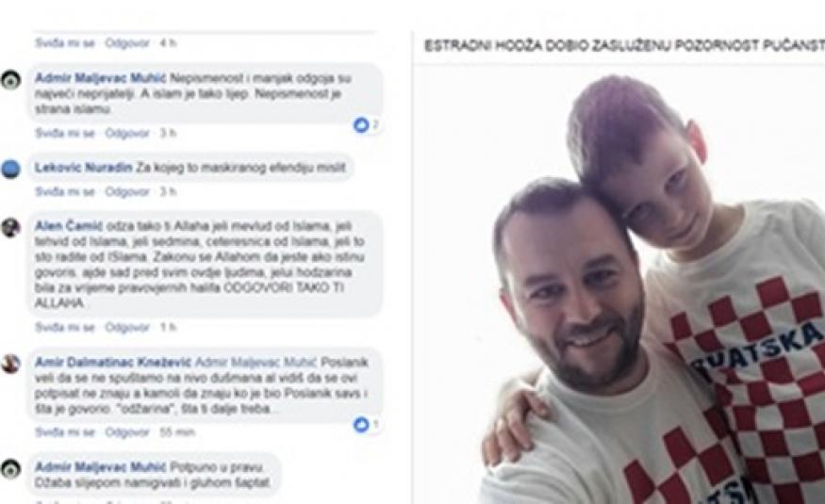
Task: Open Lekovic Nuradin profile name link
Action: 83,168
